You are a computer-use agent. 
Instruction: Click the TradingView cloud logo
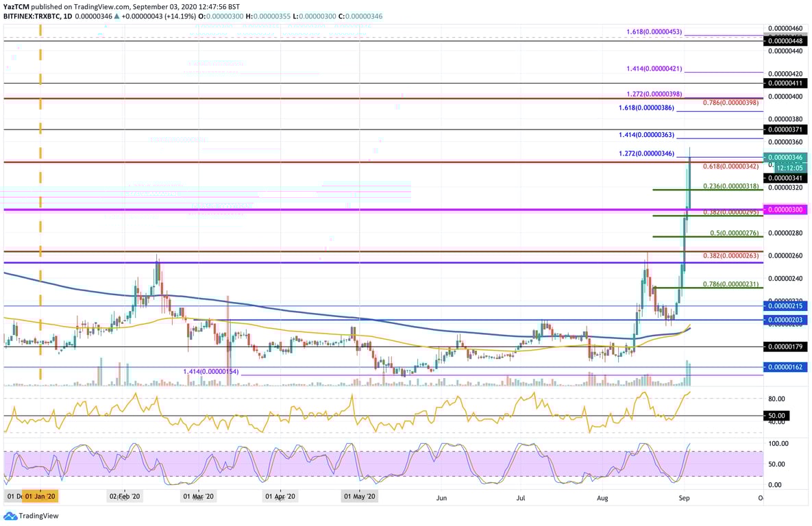(x=10, y=515)
